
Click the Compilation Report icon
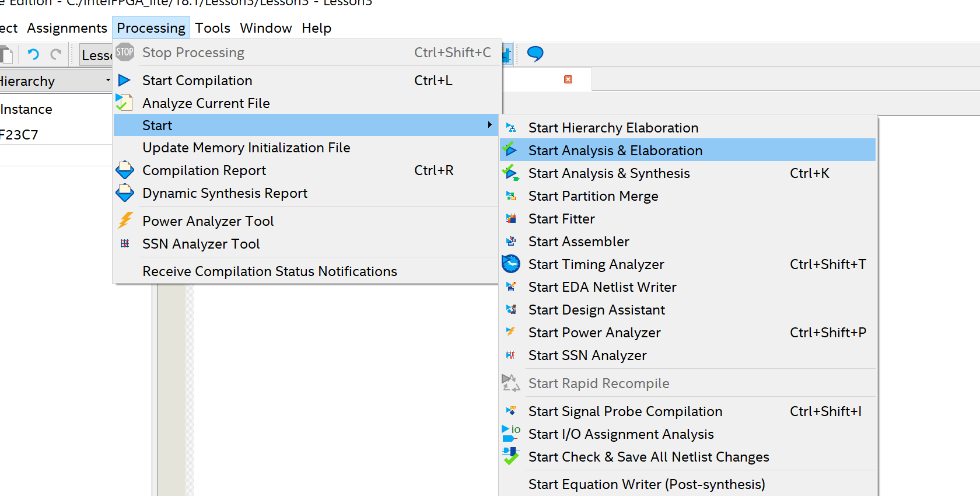125,170
